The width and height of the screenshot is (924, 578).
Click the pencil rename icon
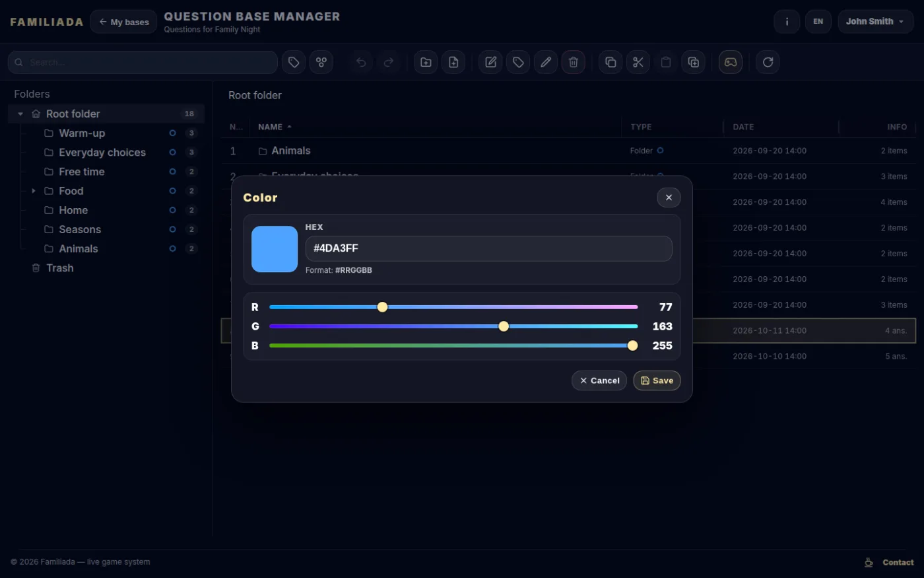pyautogui.click(x=546, y=62)
